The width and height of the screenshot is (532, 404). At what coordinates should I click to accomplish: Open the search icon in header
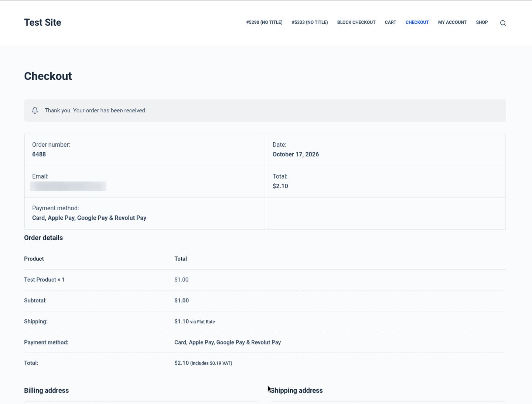click(x=503, y=23)
